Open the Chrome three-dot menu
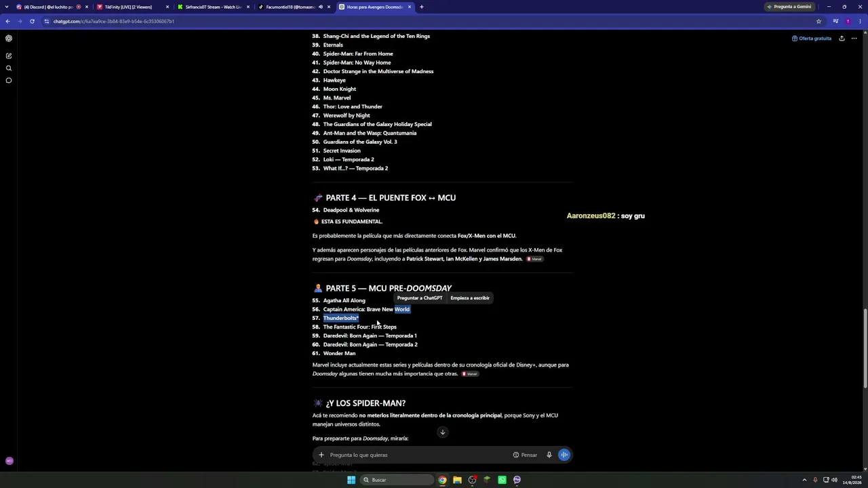The image size is (868, 488). tap(860, 21)
